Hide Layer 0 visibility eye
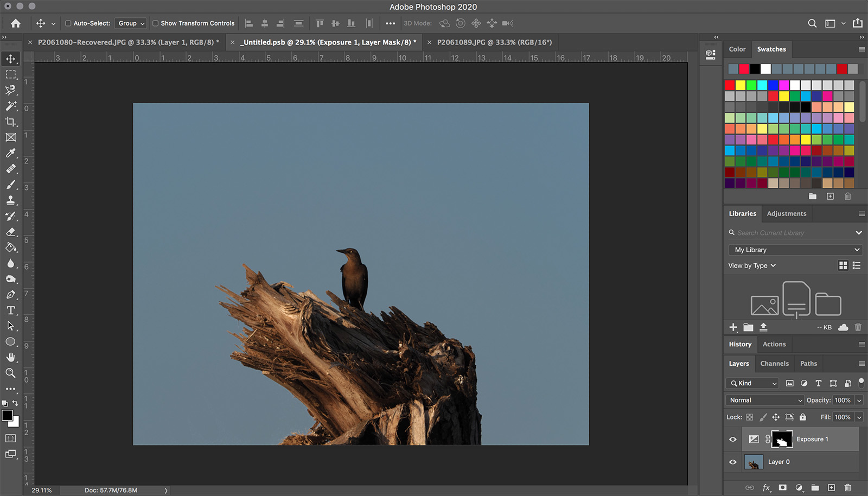 click(733, 462)
